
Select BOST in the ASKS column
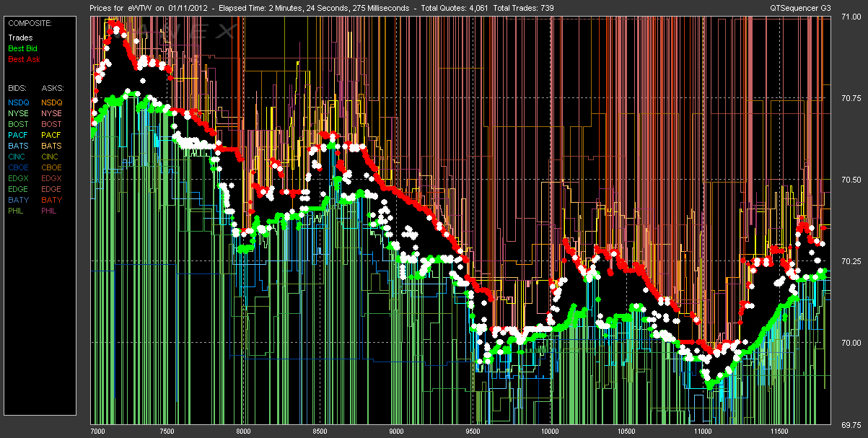[x=52, y=124]
